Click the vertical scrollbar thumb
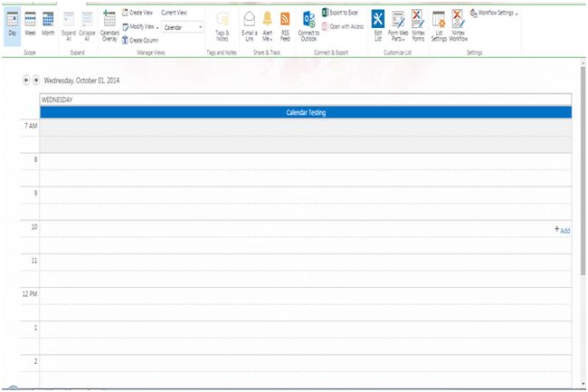This screenshot has width=588, height=392. point(583,171)
